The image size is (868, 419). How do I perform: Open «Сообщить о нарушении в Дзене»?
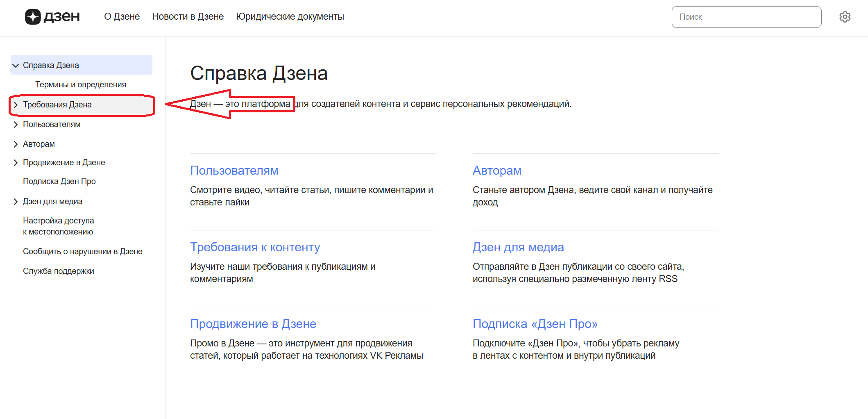click(x=83, y=251)
